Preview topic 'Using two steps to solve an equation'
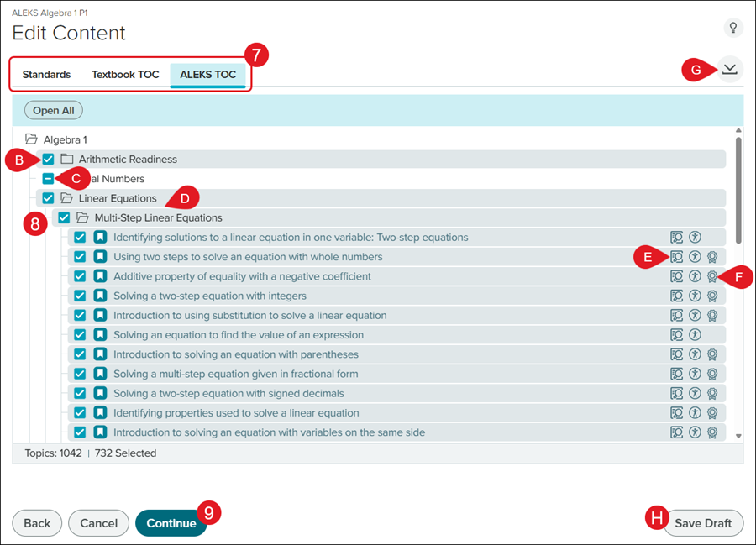 (676, 257)
